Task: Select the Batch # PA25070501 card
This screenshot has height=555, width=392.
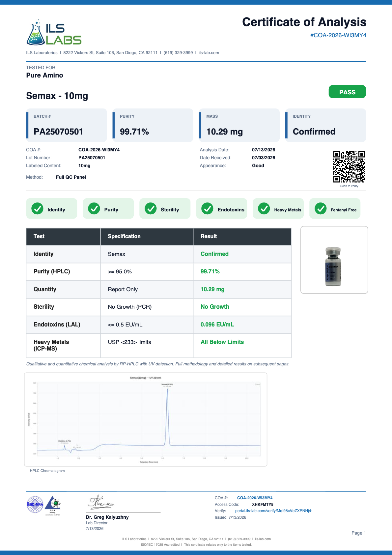Action: coord(67,125)
